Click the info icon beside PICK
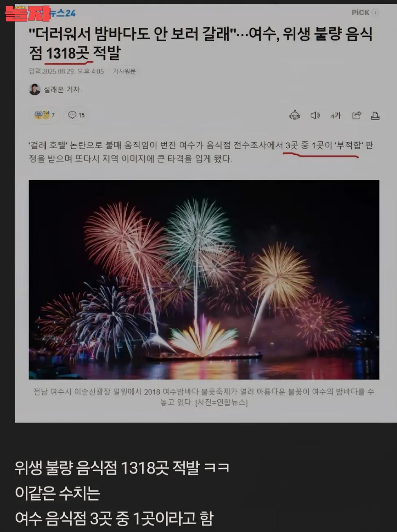 376,13
